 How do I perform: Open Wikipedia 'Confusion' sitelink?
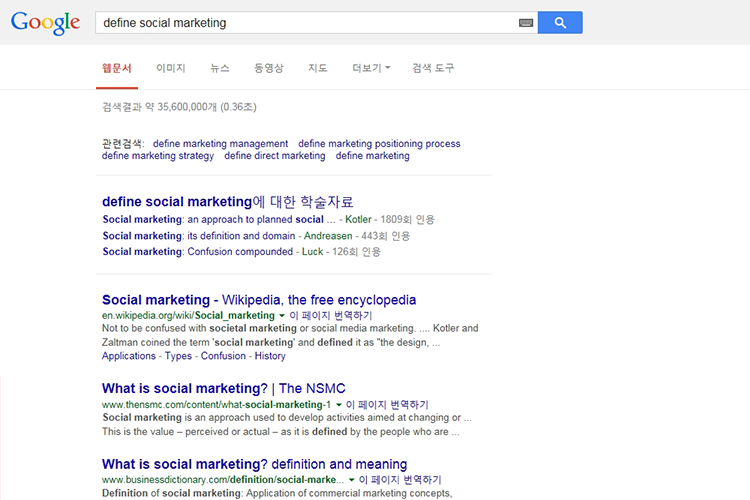point(223,356)
